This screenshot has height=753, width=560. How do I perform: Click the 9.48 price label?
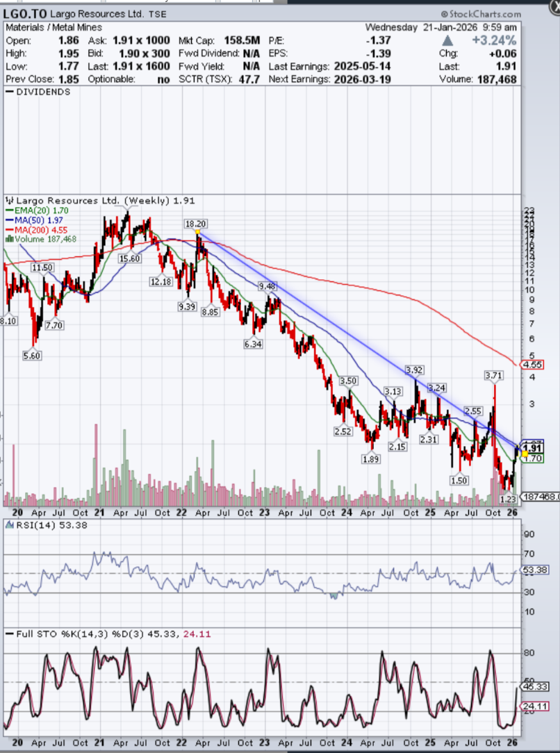[267, 286]
